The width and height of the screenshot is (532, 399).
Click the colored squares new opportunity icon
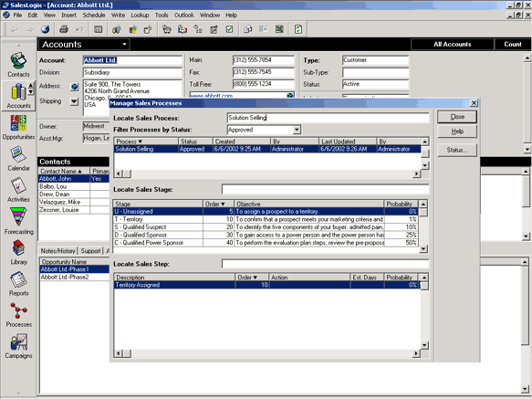[x=132, y=29]
